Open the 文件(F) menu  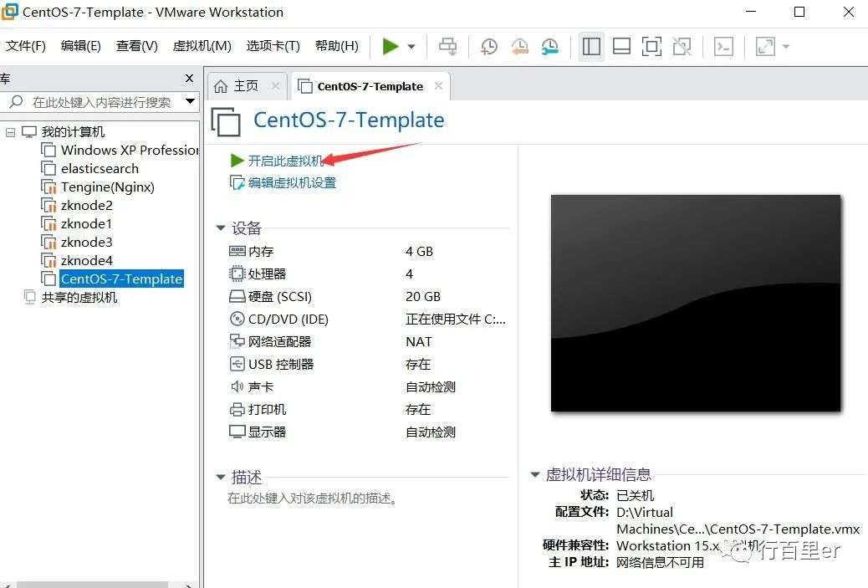tap(25, 46)
